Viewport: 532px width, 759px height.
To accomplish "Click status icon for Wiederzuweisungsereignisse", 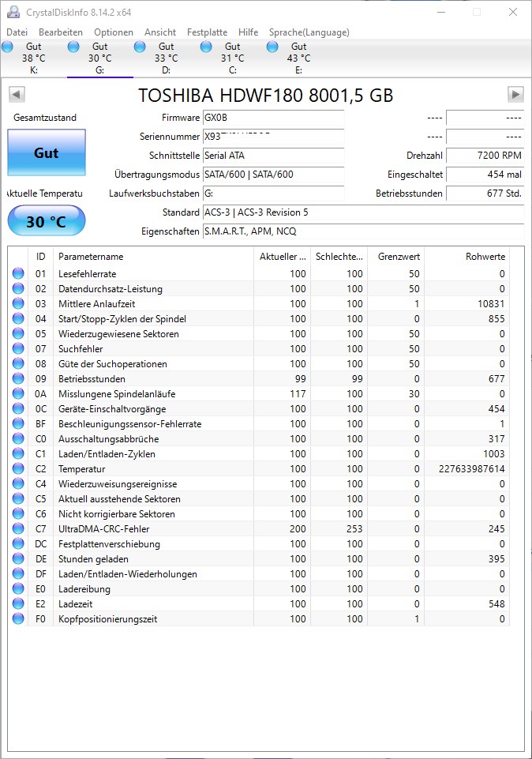I will [18, 483].
